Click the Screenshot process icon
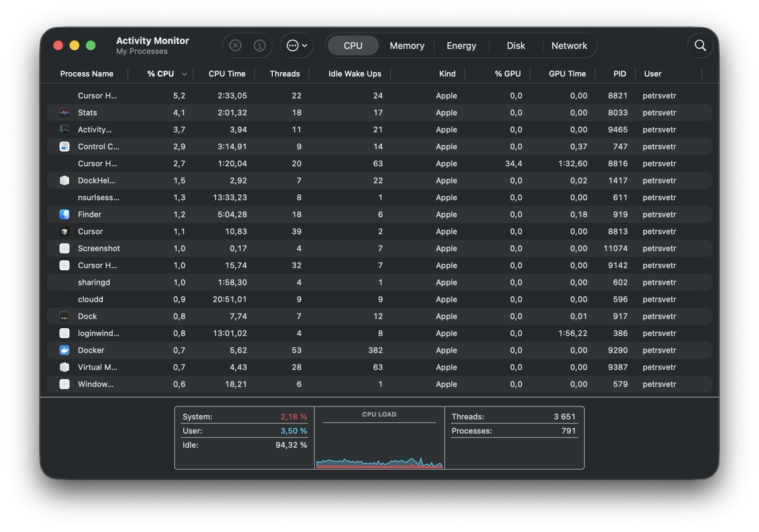The width and height of the screenshot is (759, 532). (x=65, y=248)
